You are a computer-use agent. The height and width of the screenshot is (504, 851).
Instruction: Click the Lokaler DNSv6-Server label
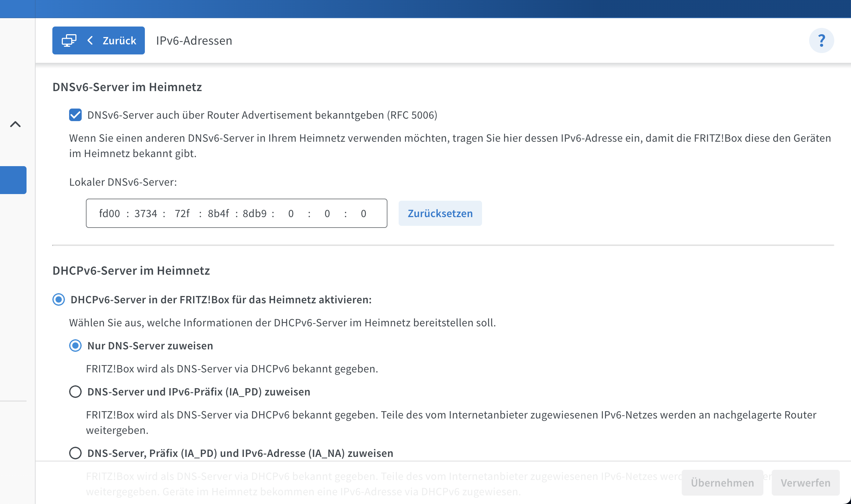click(x=123, y=182)
